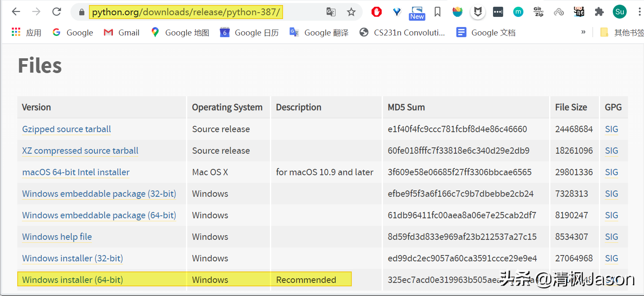Image resolution: width=644 pixels, height=296 pixels.
Task: Open the AdBlock red stop-hand extension
Action: (377, 12)
